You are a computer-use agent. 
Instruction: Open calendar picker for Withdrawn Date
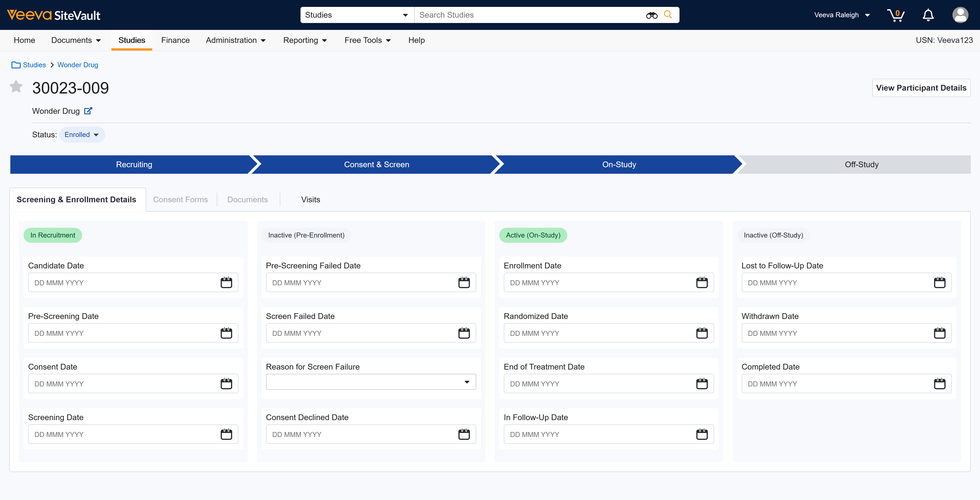click(939, 333)
